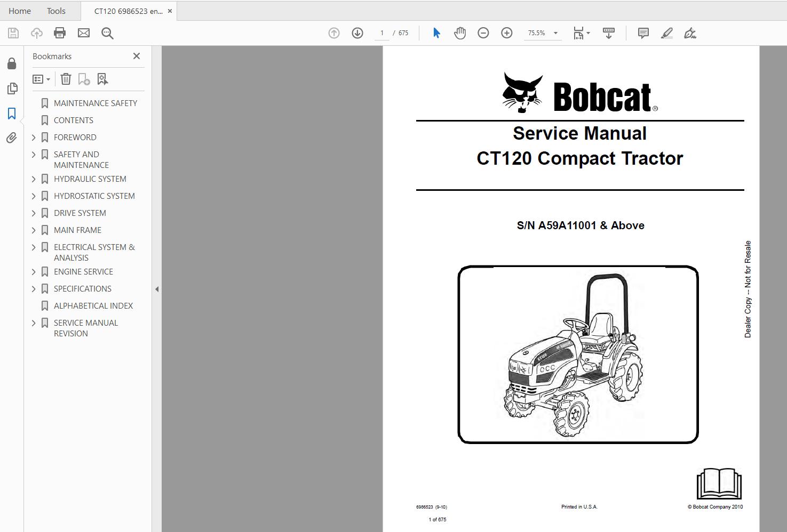Image resolution: width=787 pixels, height=532 pixels.
Task: Collapse the navigation pane with arrow handle
Action: 157,289
